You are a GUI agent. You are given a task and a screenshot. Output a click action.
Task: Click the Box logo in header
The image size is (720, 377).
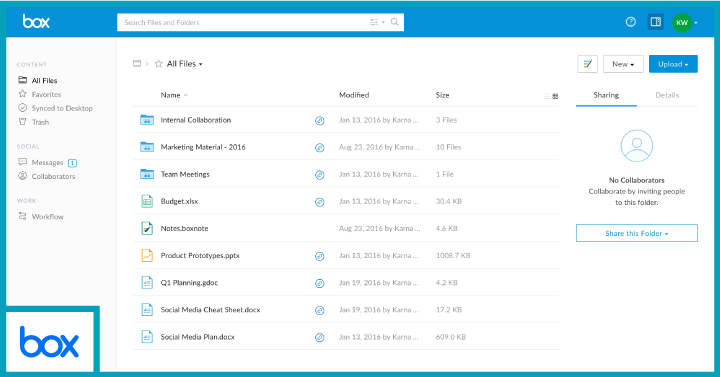(36, 22)
